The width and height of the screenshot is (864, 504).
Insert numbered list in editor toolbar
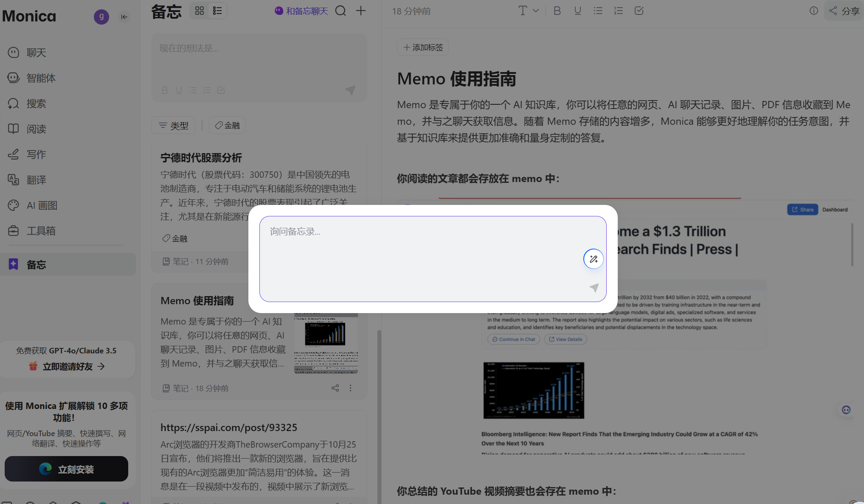[x=618, y=11]
